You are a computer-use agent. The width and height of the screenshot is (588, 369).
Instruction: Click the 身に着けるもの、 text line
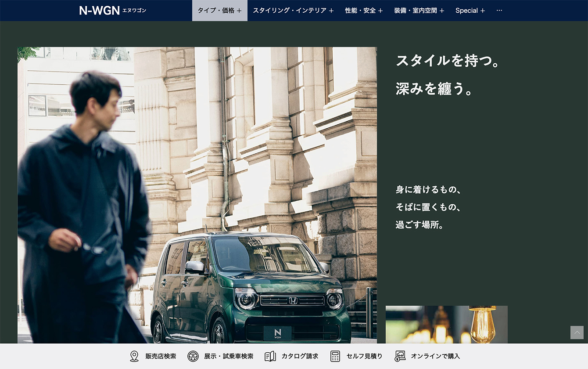point(428,190)
